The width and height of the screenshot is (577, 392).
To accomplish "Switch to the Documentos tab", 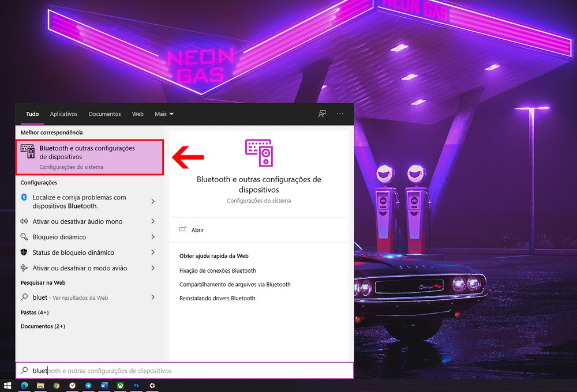I will point(104,114).
